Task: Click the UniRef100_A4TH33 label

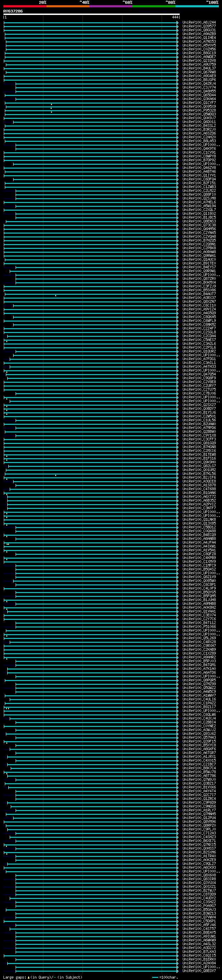Action: click(x=199, y=366)
